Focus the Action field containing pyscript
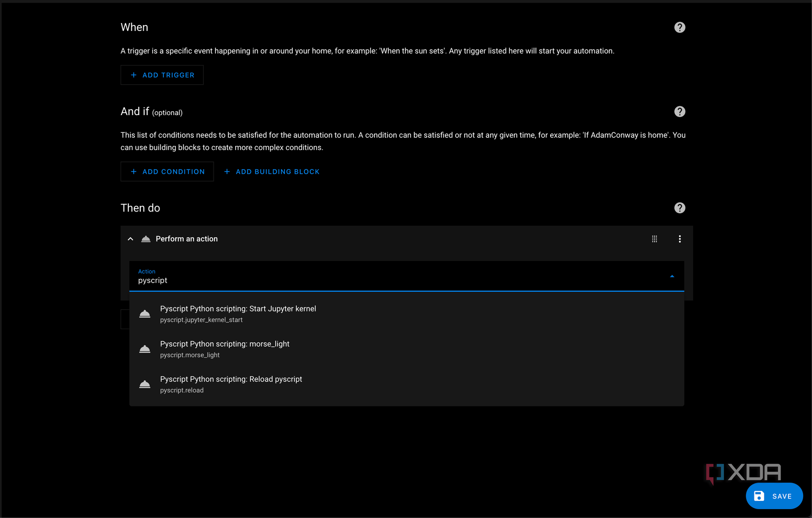The height and width of the screenshot is (518, 812). [x=394, y=280]
